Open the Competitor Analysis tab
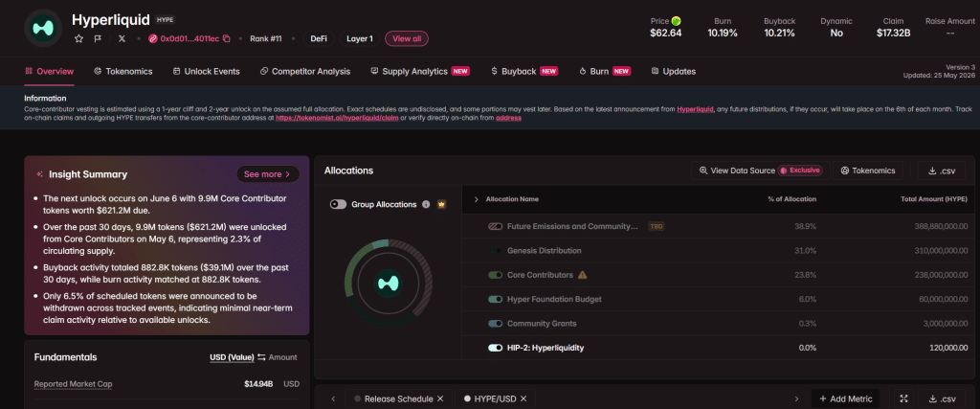The image size is (980, 409). pos(305,71)
